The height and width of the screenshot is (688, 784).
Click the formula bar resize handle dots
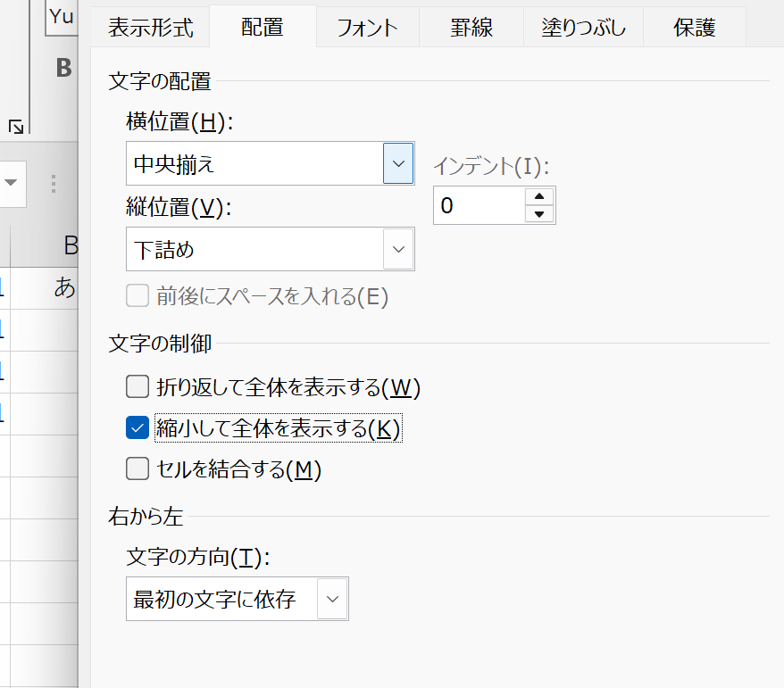pyautogui.click(x=54, y=184)
